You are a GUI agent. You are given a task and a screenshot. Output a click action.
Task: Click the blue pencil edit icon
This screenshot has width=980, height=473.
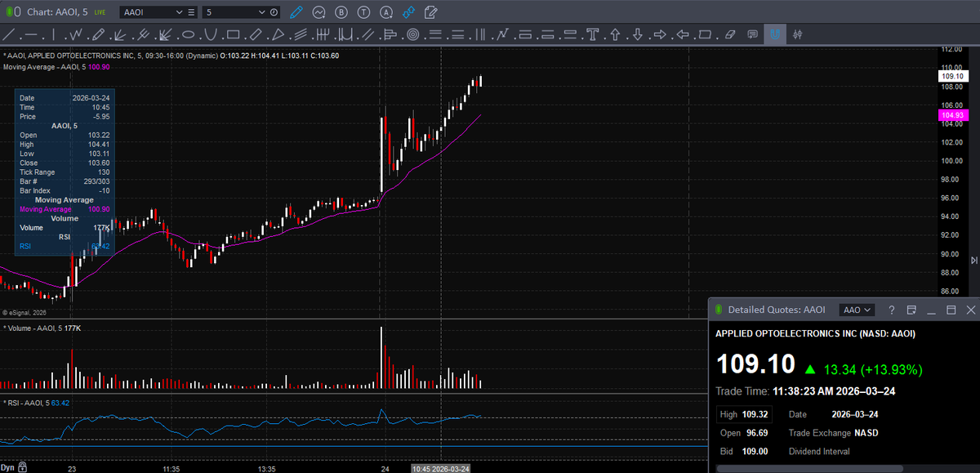pyautogui.click(x=296, y=12)
